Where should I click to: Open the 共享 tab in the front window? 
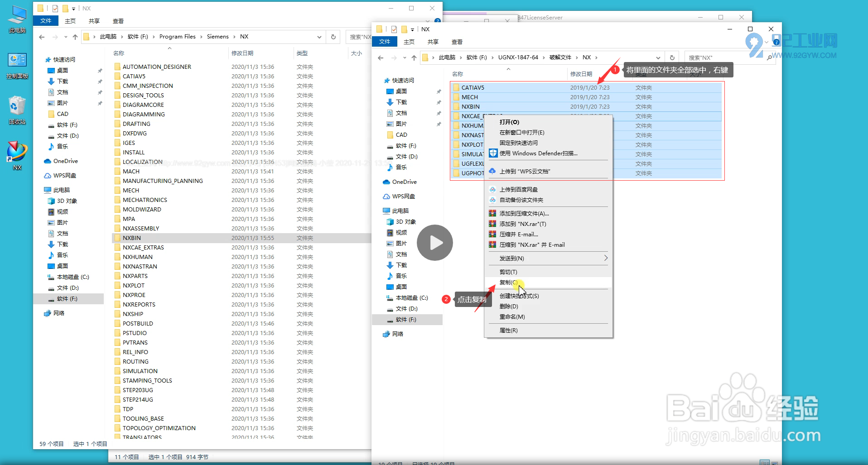click(x=433, y=42)
